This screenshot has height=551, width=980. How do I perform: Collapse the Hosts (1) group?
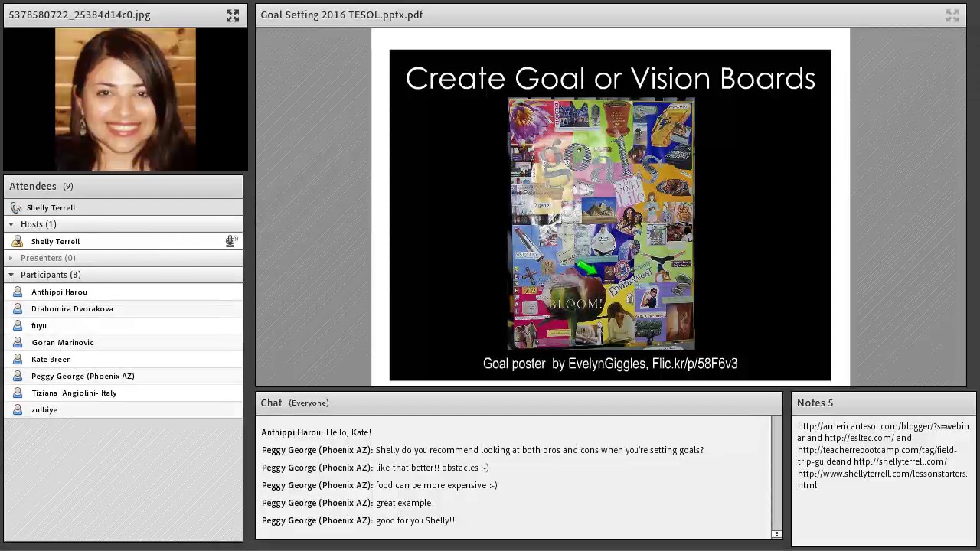click(11, 224)
